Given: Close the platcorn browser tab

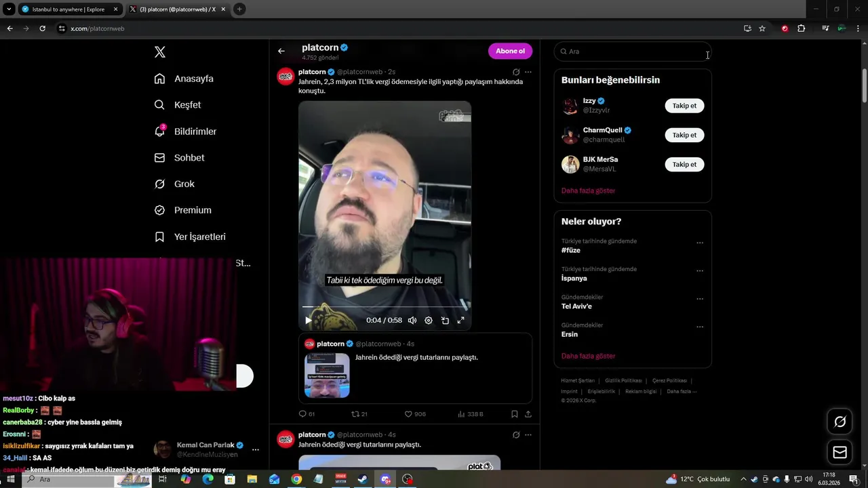Looking at the screenshot, I should [x=224, y=9].
